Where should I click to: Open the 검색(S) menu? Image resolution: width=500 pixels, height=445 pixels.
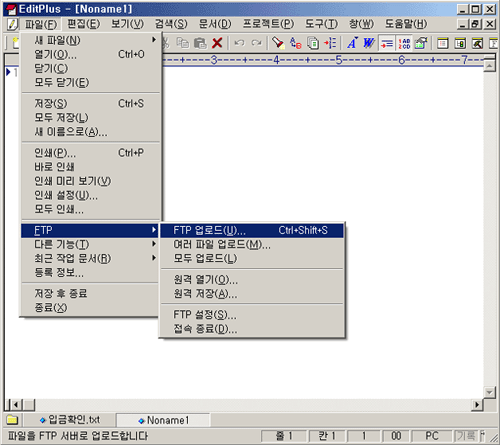pos(171,24)
